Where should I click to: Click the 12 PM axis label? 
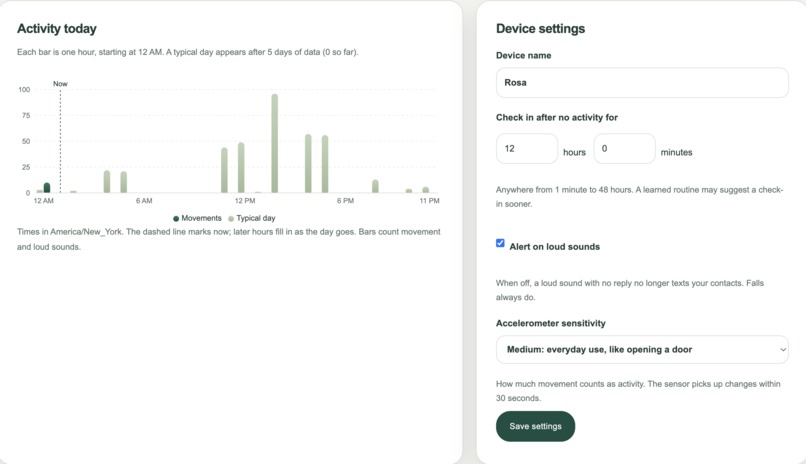click(245, 201)
